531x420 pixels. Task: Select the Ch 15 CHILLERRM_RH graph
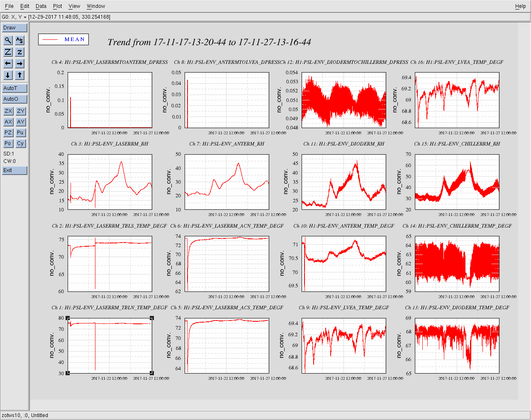coord(457,182)
